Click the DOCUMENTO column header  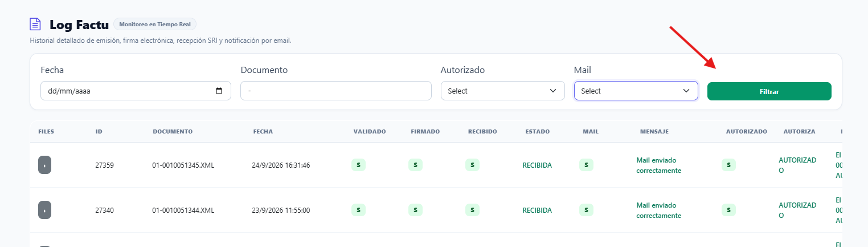point(173,131)
